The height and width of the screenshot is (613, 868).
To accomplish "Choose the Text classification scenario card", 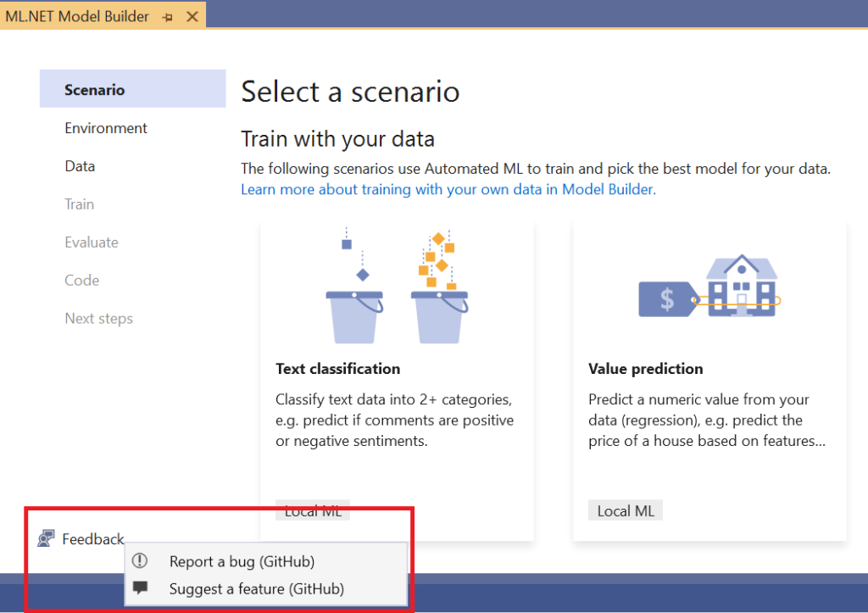I will [x=397, y=381].
